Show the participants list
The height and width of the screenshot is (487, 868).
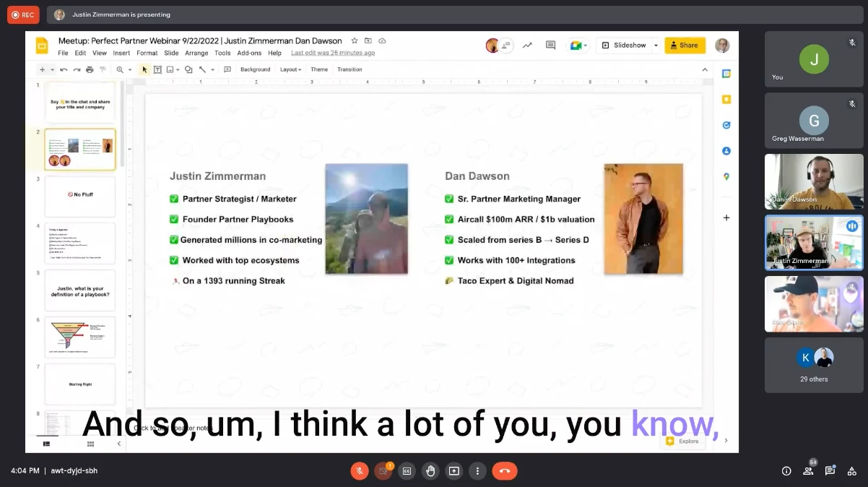click(808, 471)
